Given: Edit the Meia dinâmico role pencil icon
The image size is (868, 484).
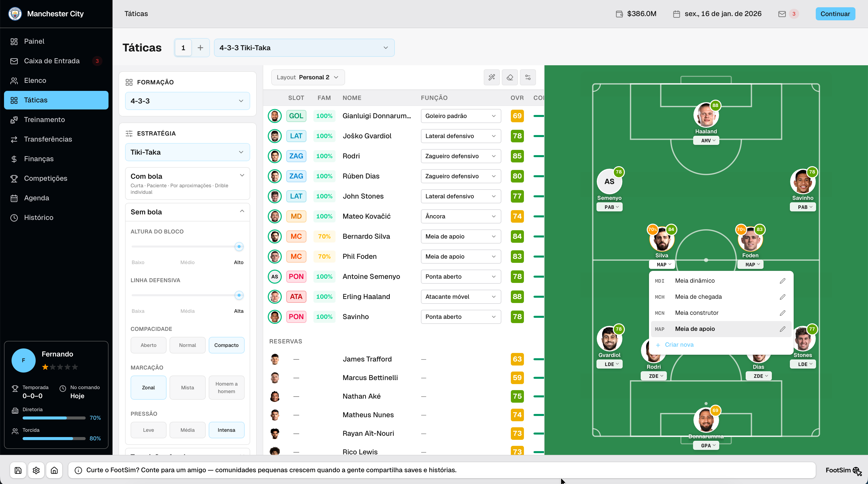Looking at the screenshot, I should (782, 281).
